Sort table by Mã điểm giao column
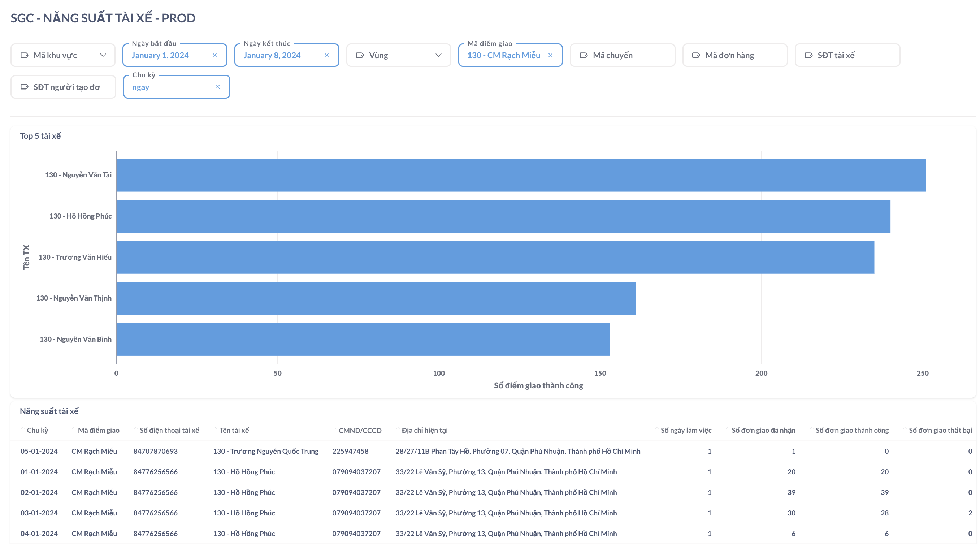 [x=99, y=430]
